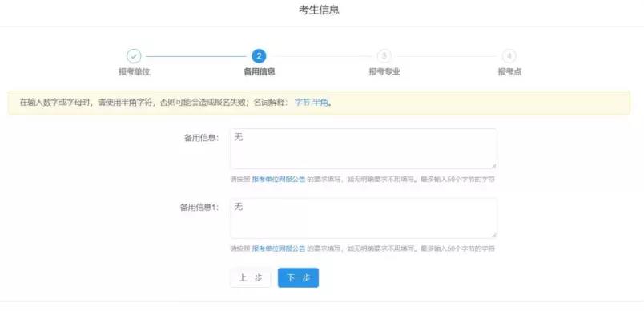
Task: Open 报考单位网报公告 link under 备用信息1
Action: [279, 248]
